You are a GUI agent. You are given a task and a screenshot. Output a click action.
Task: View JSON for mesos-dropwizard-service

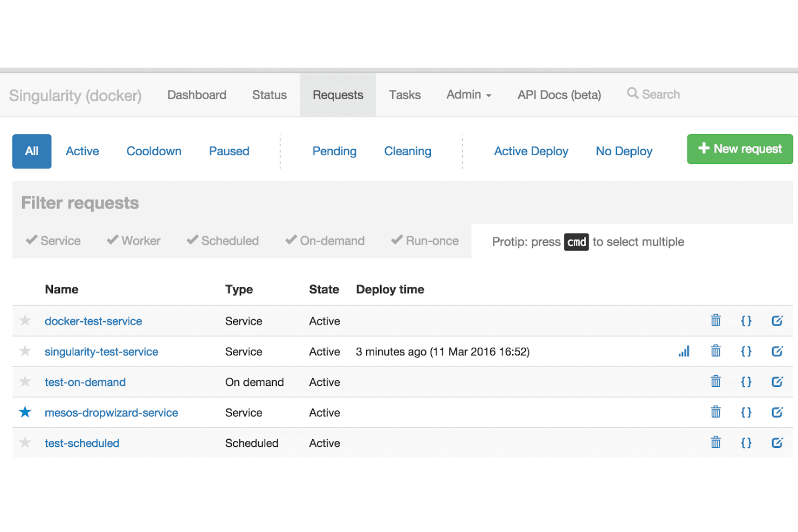[746, 412]
